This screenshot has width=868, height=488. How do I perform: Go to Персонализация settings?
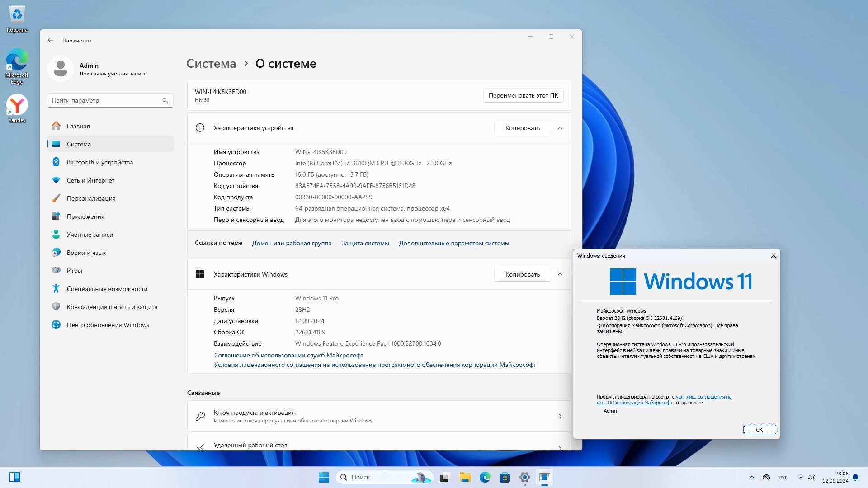91,198
